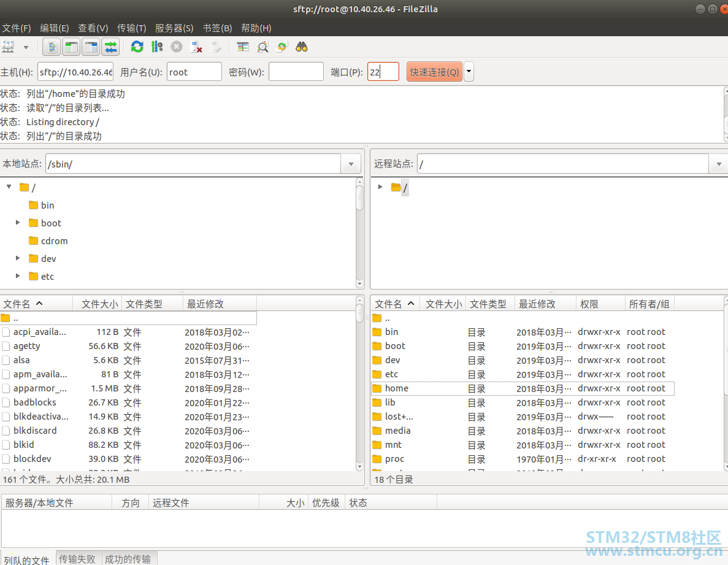The width and height of the screenshot is (728, 565).
Task: Expand remote root folder tree
Action: [x=380, y=186]
